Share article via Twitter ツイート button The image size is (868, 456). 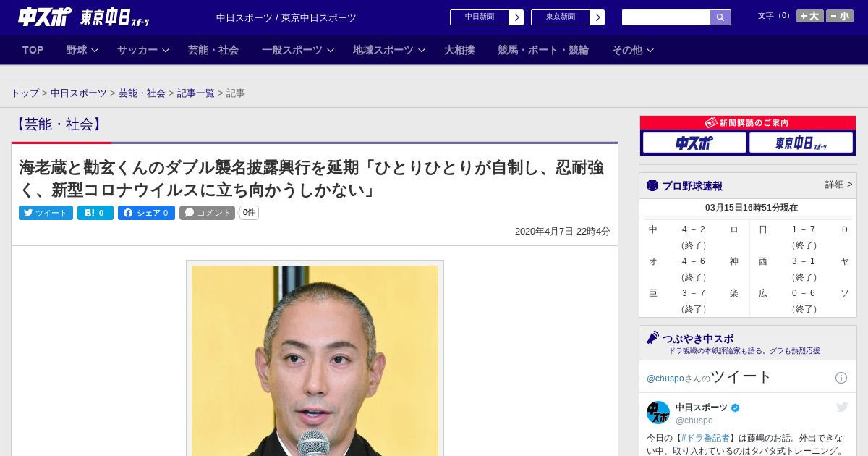pyautogui.click(x=46, y=213)
